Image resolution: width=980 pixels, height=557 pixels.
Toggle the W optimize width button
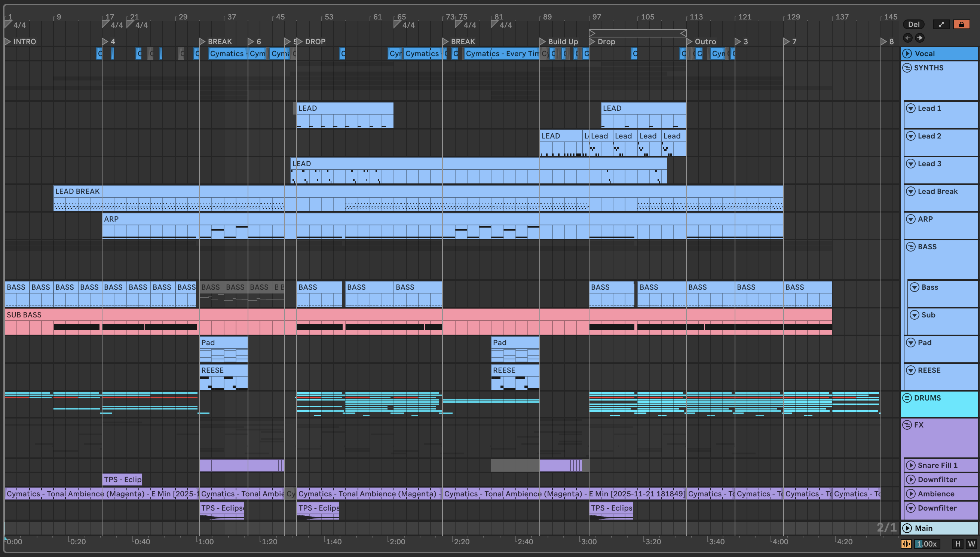[971, 544]
